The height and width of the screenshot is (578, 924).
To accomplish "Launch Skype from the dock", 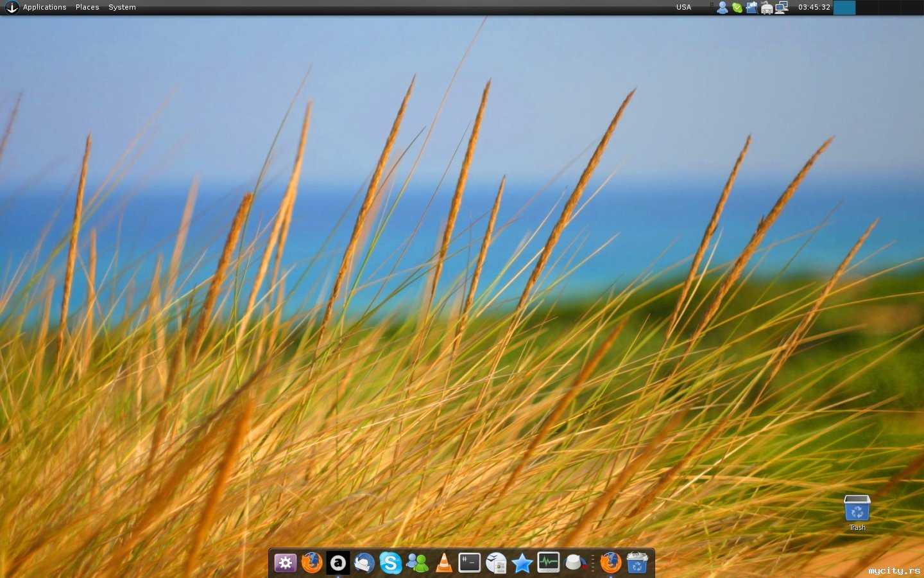I will click(x=391, y=563).
